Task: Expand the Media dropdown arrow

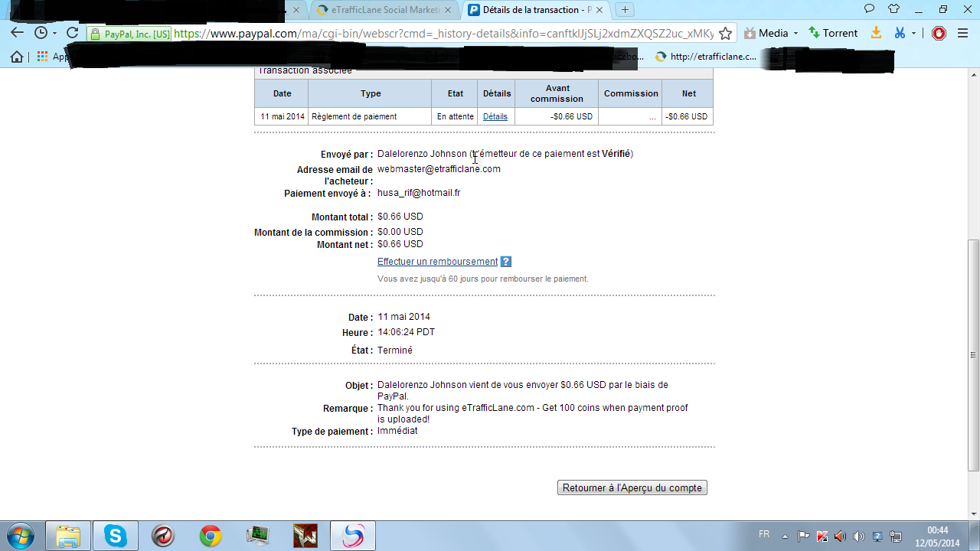Action: [x=795, y=34]
